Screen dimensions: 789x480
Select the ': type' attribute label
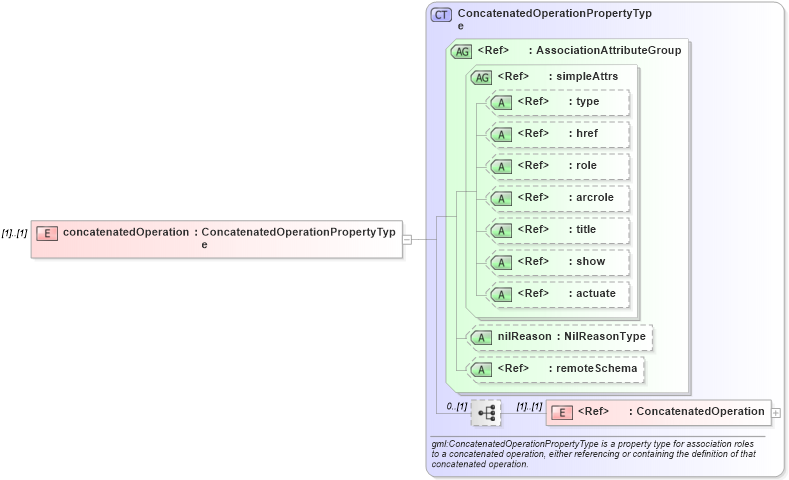584,102
